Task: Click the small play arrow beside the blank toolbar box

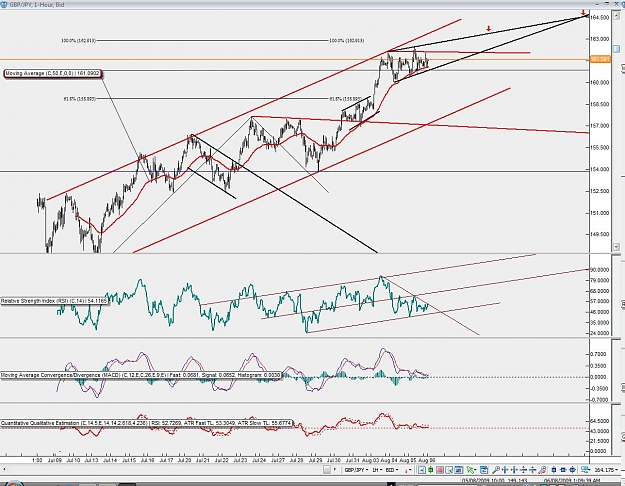Action: pyautogui.click(x=335, y=469)
